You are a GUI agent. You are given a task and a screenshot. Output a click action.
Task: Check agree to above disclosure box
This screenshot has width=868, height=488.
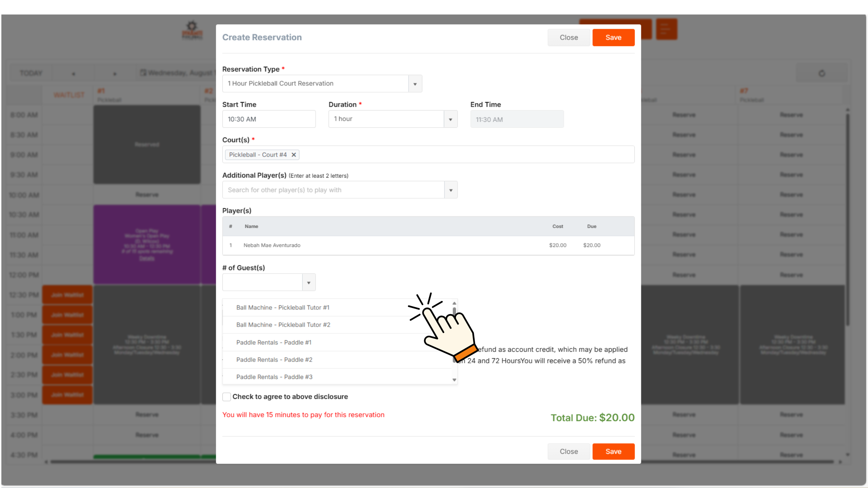[x=226, y=396]
